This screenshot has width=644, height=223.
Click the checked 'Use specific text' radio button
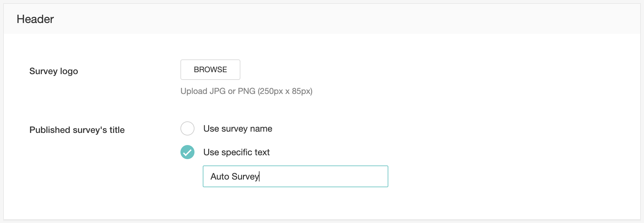[187, 152]
